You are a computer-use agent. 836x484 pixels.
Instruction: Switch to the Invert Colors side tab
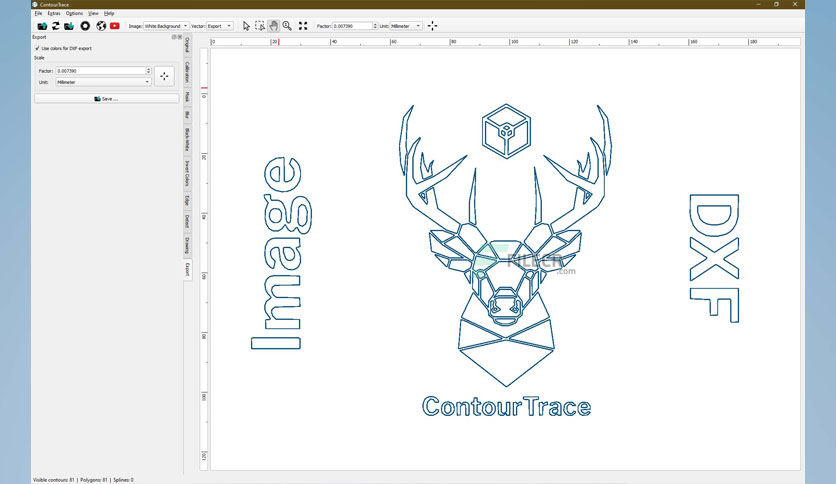(187, 174)
